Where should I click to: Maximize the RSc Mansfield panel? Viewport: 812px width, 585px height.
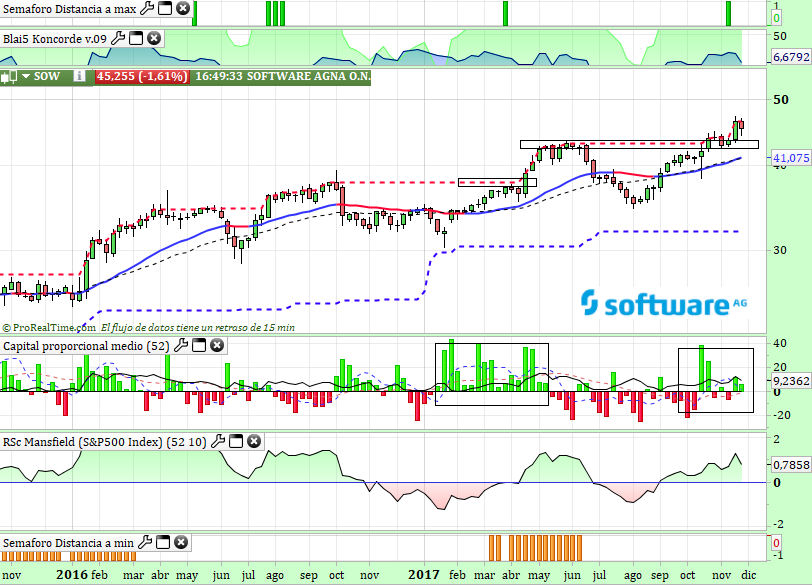[236, 441]
